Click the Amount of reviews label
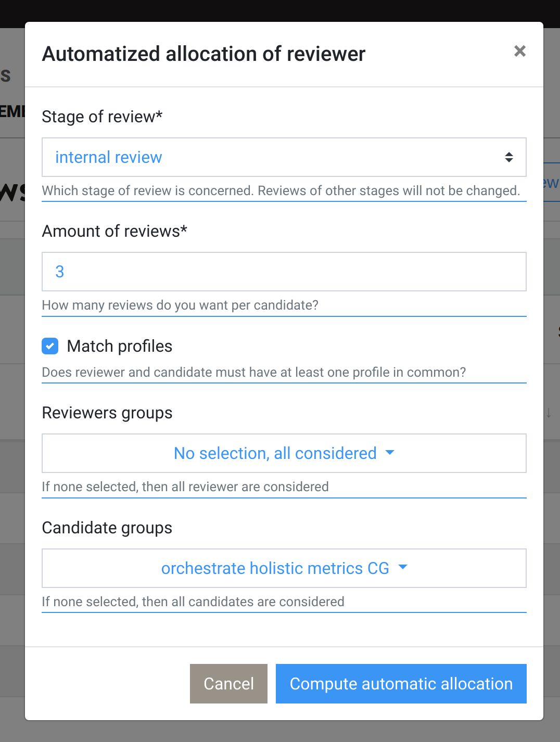The image size is (560, 742). tap(114, 231)
